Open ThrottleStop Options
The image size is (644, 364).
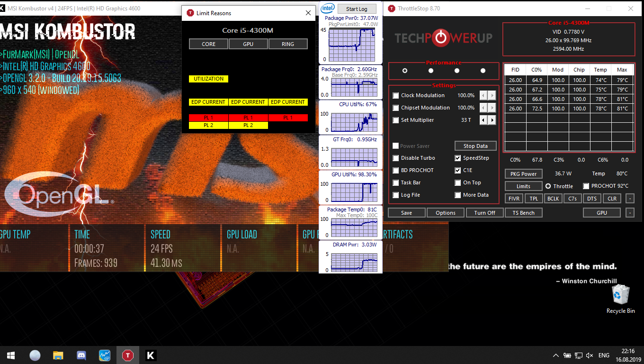[x=446, y=213]
